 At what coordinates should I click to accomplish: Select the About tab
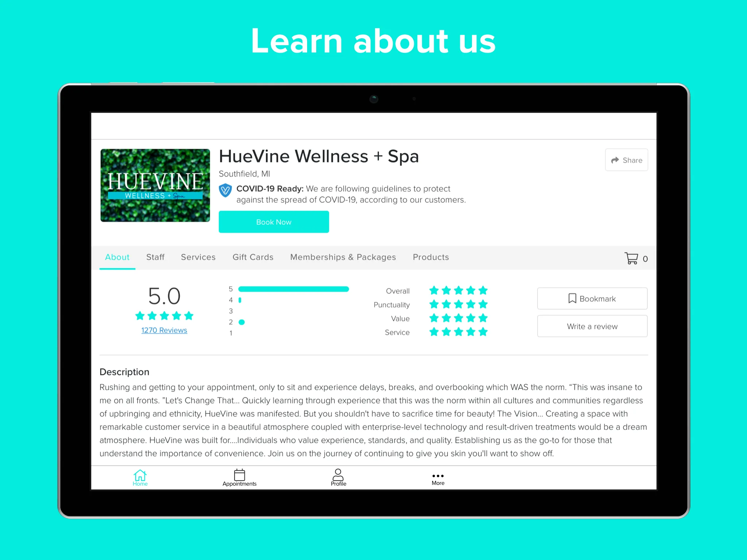pos(118,257)
